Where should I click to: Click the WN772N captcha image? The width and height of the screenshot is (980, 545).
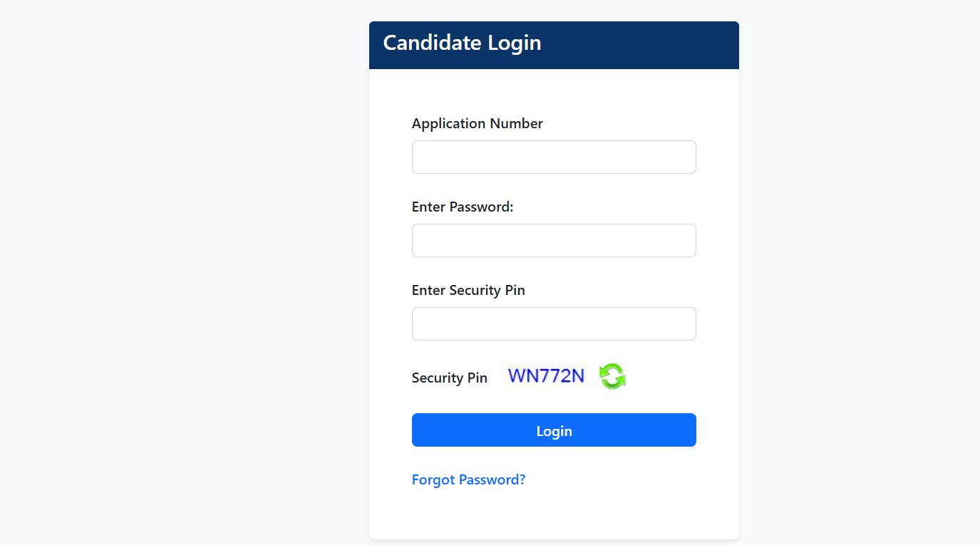[x=546, y=375]
